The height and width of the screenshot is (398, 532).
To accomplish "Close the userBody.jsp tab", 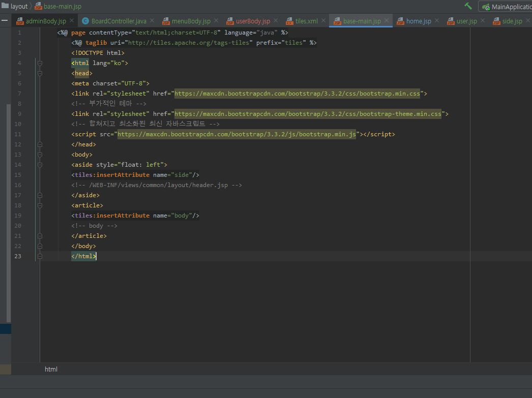I will point(276,21).
